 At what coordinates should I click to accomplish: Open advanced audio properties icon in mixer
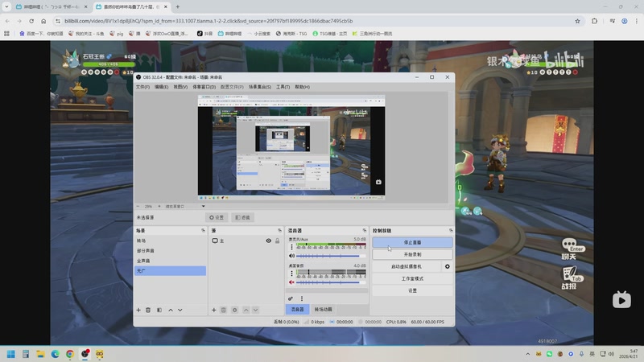click(291, 298)
